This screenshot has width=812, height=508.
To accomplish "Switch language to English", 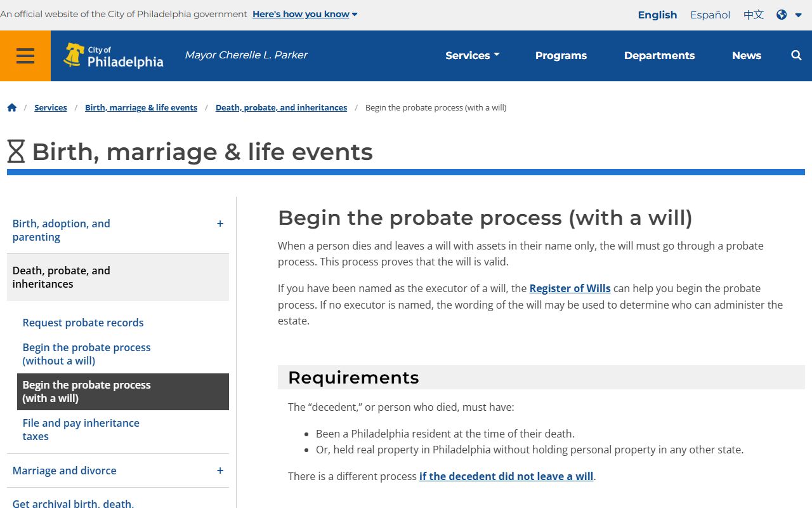I will (657, 15).
